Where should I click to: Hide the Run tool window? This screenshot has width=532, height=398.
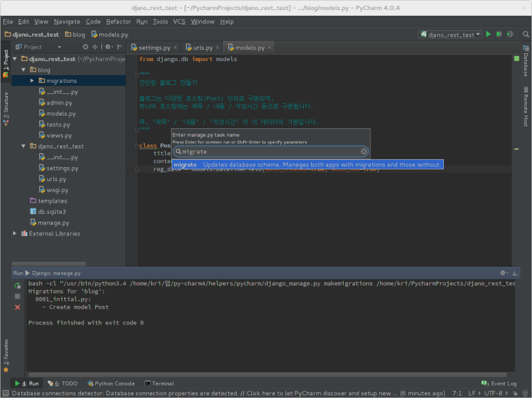pyautogui.click(x=515, y=273)
